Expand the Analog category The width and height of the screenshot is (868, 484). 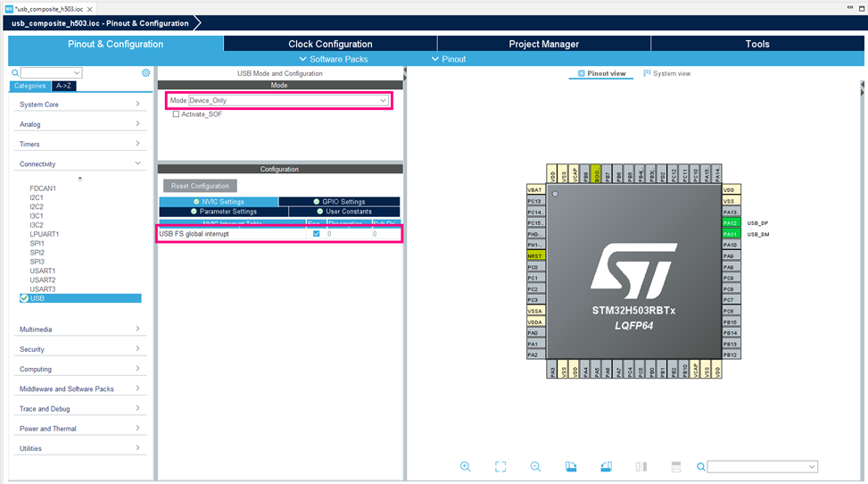click(80, 124)
